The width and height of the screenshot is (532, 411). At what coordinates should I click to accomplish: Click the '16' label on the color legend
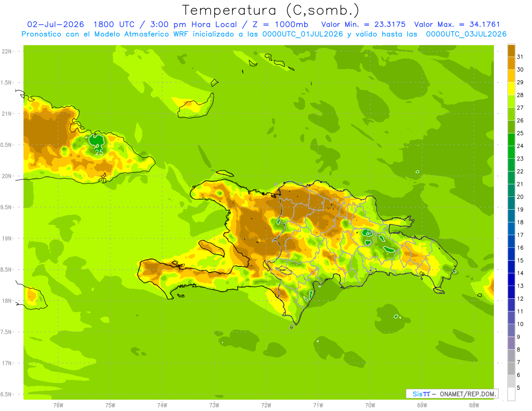[x=520, y=248]
